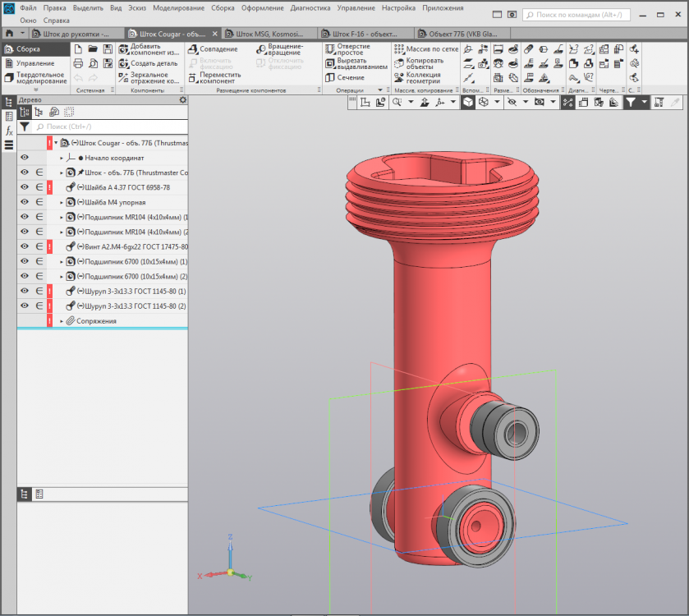
Task: Open tree panel settings gear
Action: (182, 100)
